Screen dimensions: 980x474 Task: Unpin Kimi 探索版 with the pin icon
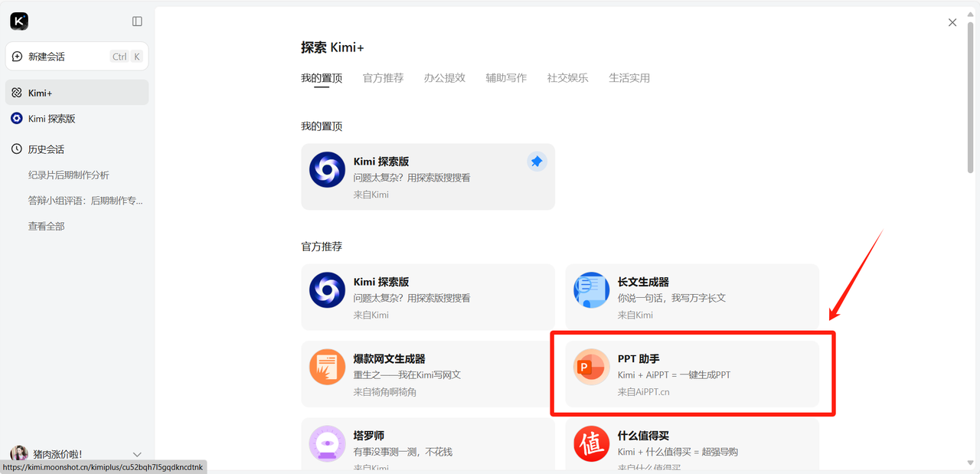(537, 162)
